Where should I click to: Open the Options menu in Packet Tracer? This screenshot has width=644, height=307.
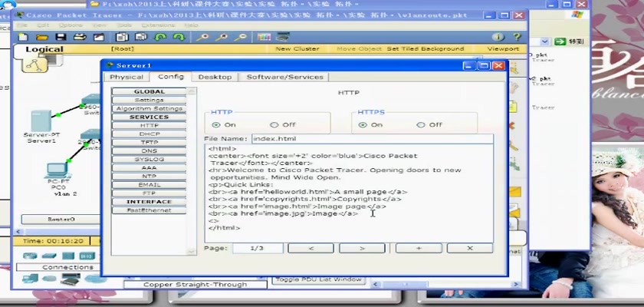point(71,25)
